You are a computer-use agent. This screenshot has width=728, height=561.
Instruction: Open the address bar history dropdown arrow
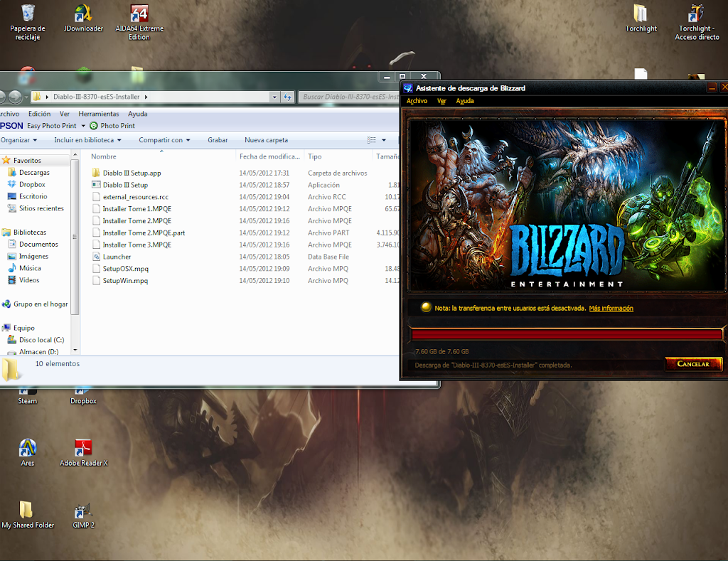tap(274, 97)
